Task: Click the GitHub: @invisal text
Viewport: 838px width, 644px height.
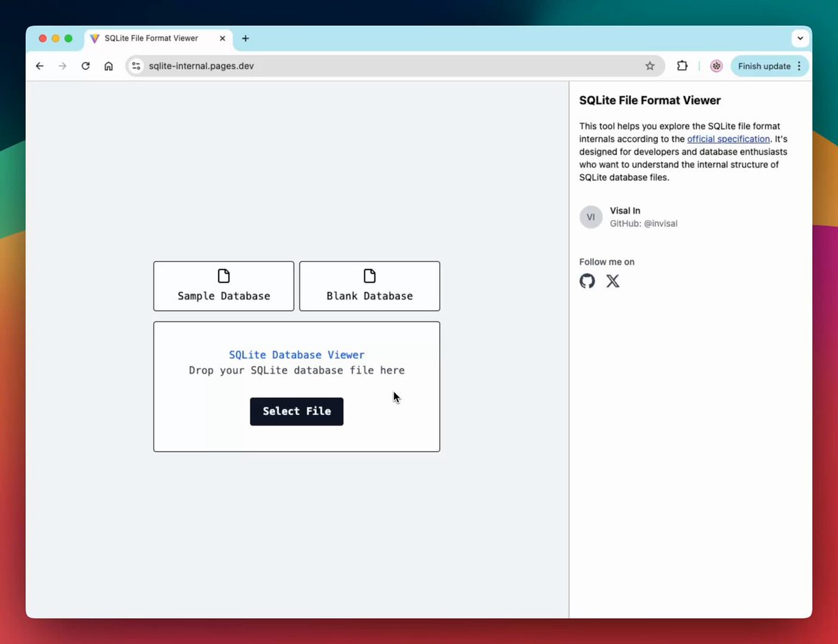Action: [644, 224]
